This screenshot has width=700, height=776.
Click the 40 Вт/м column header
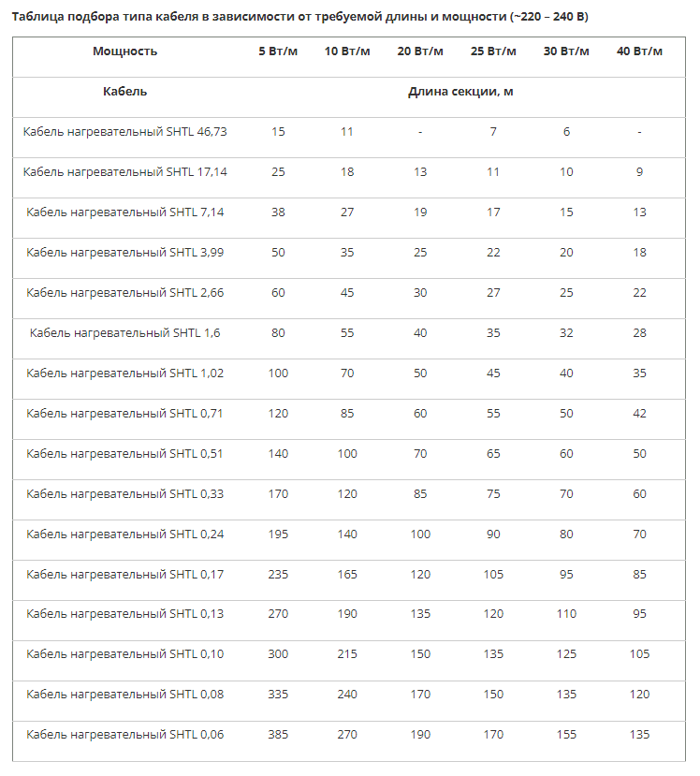coord(639,51)
